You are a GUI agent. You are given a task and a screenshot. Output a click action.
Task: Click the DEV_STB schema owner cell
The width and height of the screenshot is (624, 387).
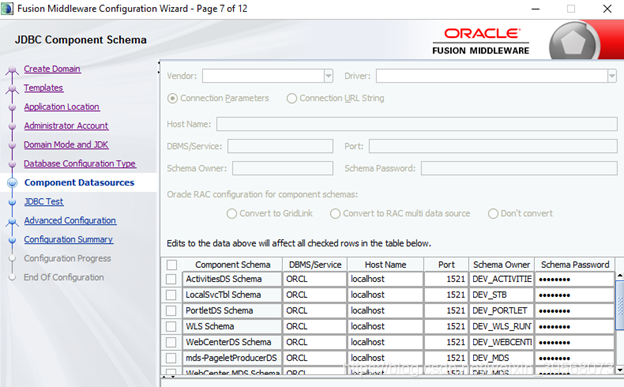[501, 295]
